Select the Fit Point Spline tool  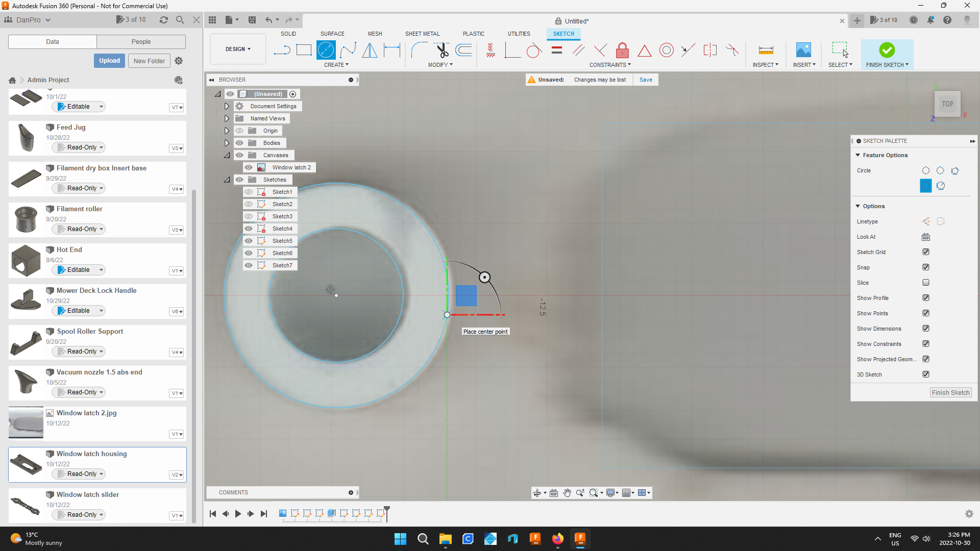click(348, 50)
